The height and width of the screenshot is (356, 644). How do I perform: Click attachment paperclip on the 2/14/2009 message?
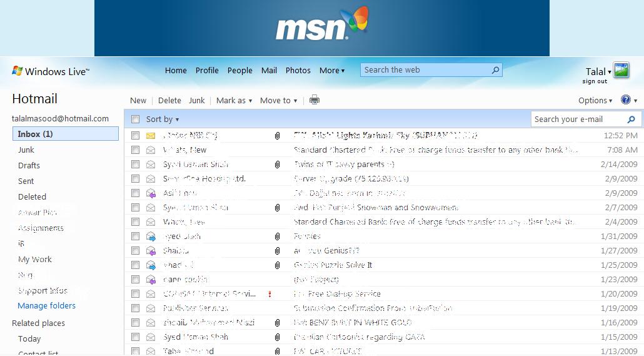[x=277, y=165]
